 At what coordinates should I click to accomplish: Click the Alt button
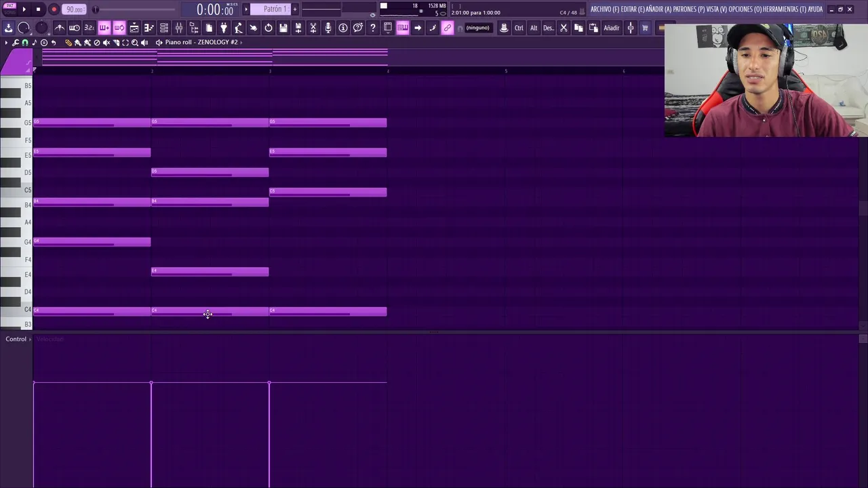[x=534, y=28]
